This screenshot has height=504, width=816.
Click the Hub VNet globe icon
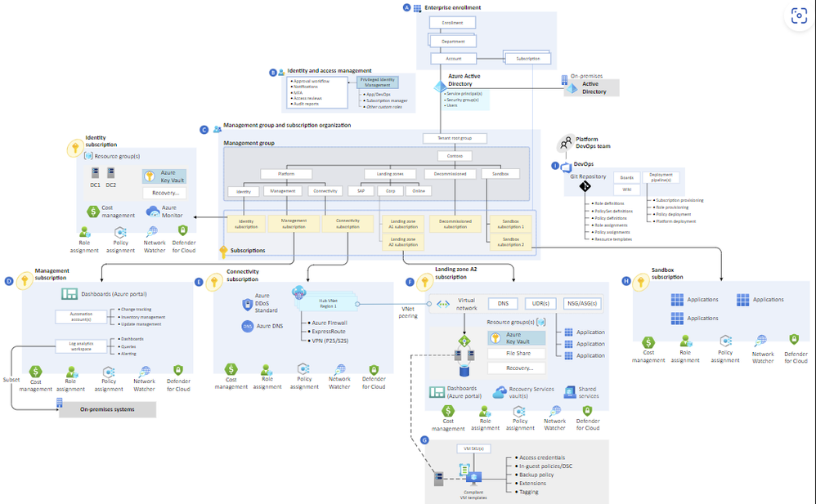[299, 292]
